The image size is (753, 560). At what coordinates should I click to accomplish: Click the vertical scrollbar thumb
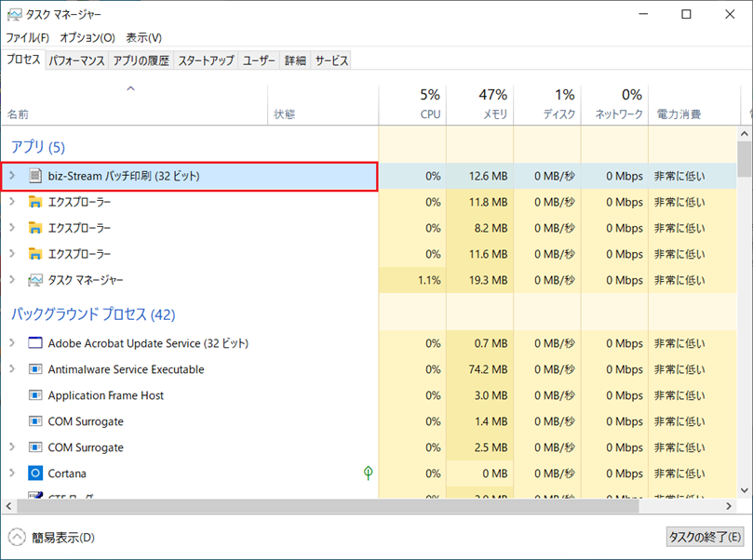(x=745, y=159)
